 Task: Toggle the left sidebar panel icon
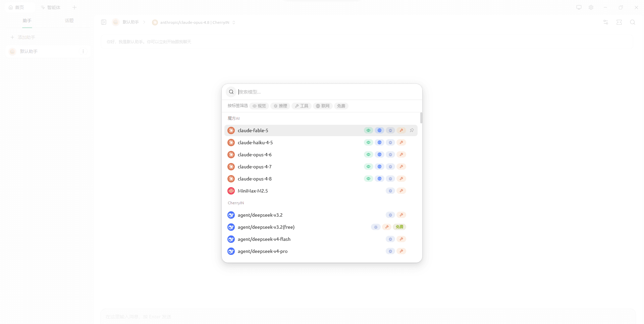pos(104,22)
